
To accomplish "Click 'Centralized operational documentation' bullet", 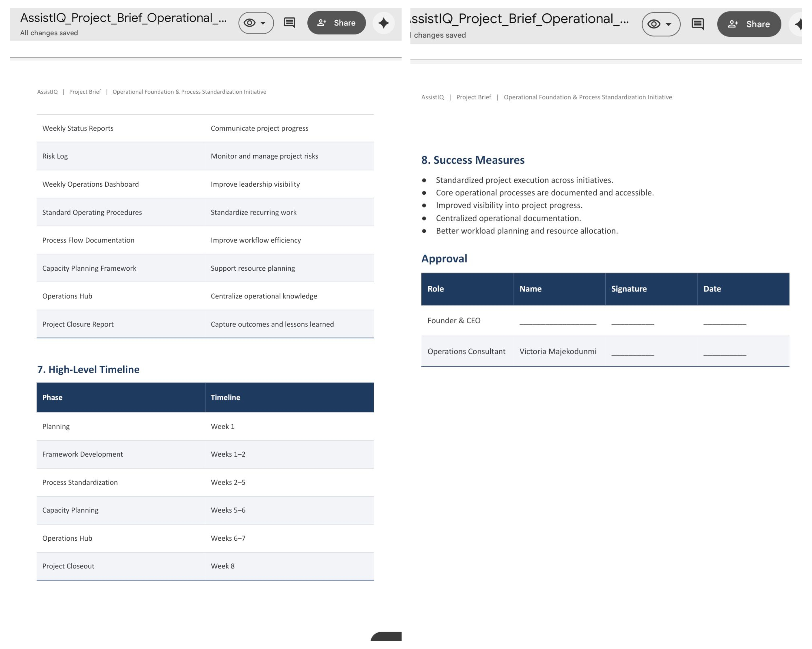I will coord(508,218).
